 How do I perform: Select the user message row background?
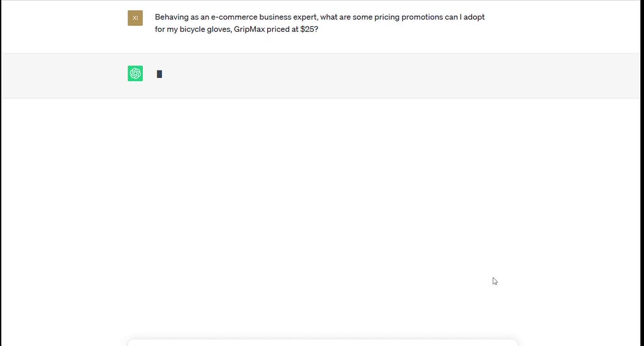click(323, 27)
